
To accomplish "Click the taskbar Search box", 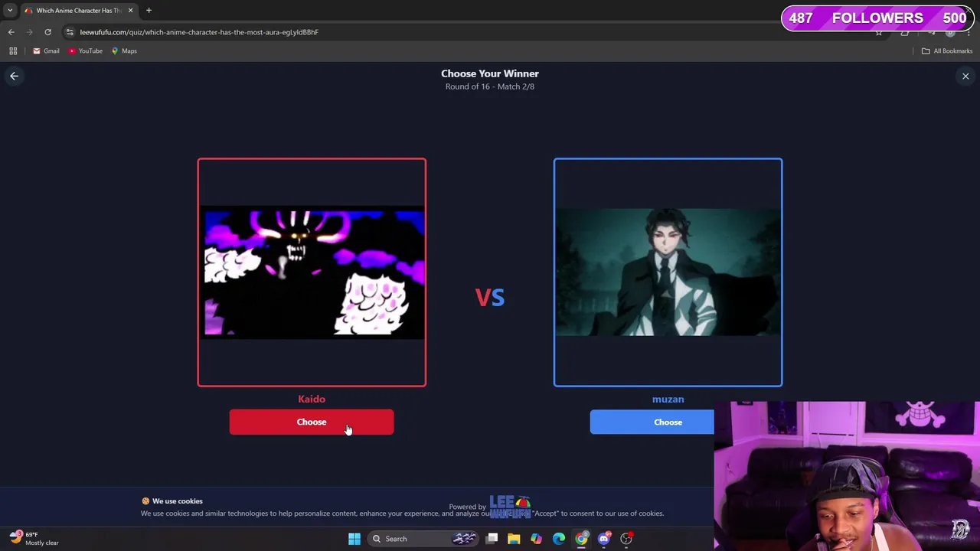I will point(424,539).
